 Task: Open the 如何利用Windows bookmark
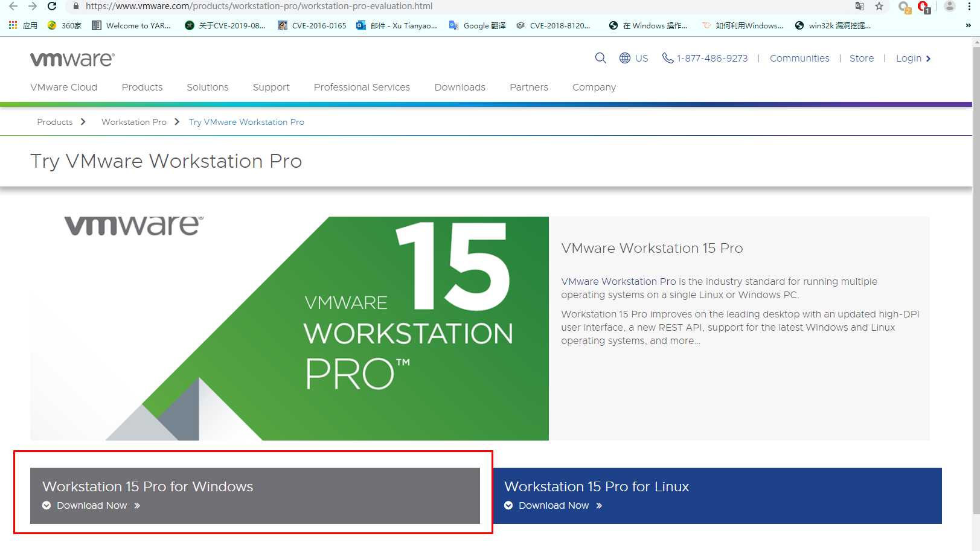[x=743, y=25]
